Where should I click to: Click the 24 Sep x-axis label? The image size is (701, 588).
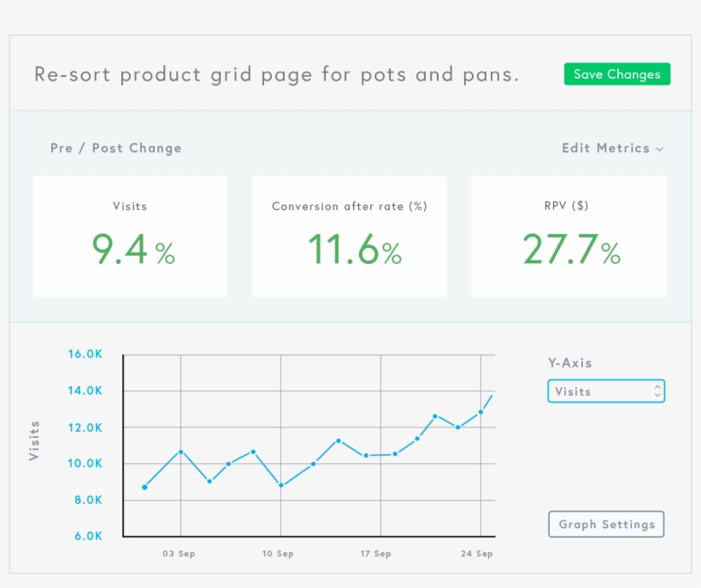coord(476,554)
